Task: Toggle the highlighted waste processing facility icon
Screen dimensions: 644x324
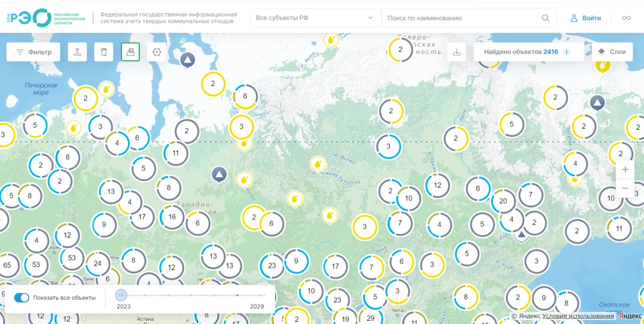Action: click(130, 52)
